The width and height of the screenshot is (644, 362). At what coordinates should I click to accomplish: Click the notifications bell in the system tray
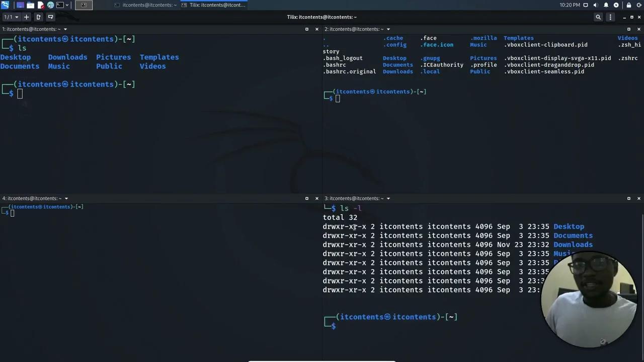coord(606,5)
